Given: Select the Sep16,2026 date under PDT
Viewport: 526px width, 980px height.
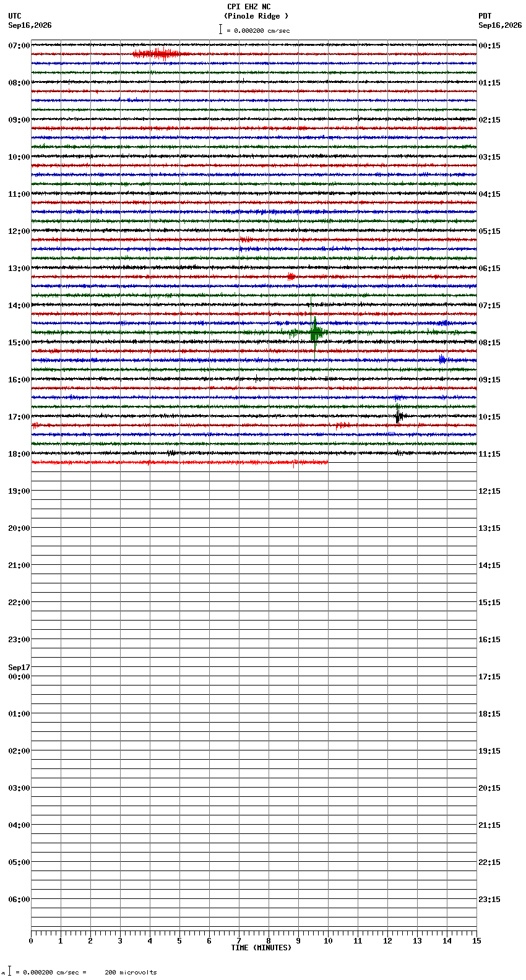Looking at the screenshot, I should 500,25.
